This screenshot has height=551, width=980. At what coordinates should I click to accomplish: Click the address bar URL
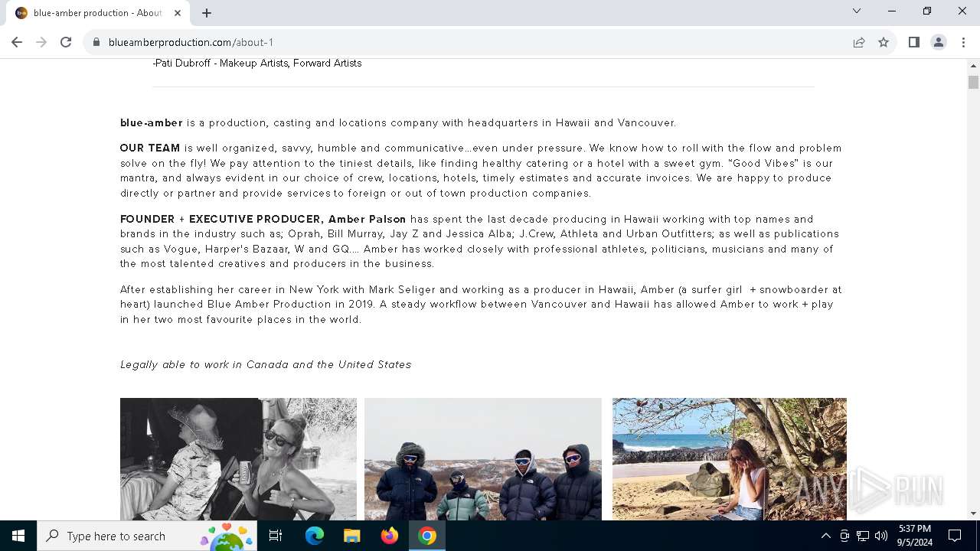pos(191,42)
